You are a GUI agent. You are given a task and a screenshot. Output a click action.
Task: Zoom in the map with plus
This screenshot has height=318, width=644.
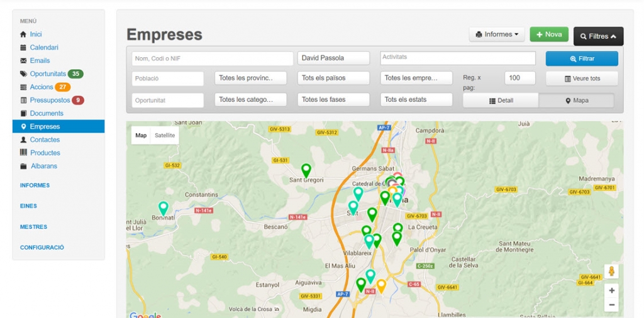click(x=611, y=291)
